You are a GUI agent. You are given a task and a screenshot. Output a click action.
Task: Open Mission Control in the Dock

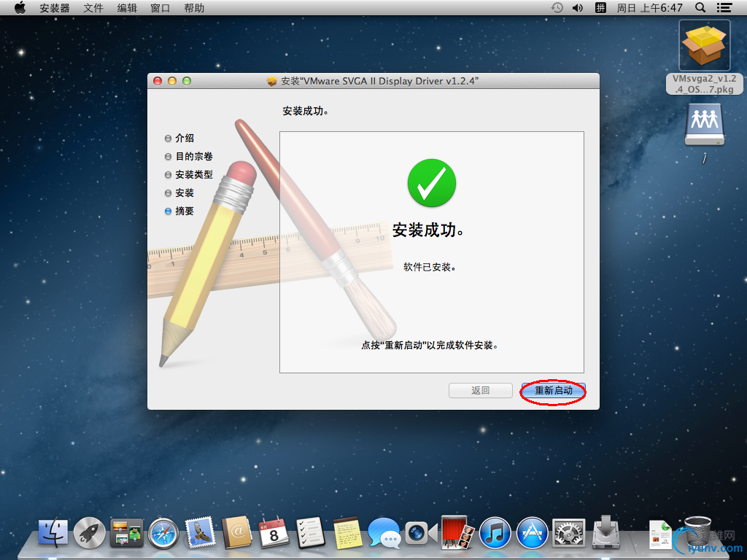click(x=126, y=532)
